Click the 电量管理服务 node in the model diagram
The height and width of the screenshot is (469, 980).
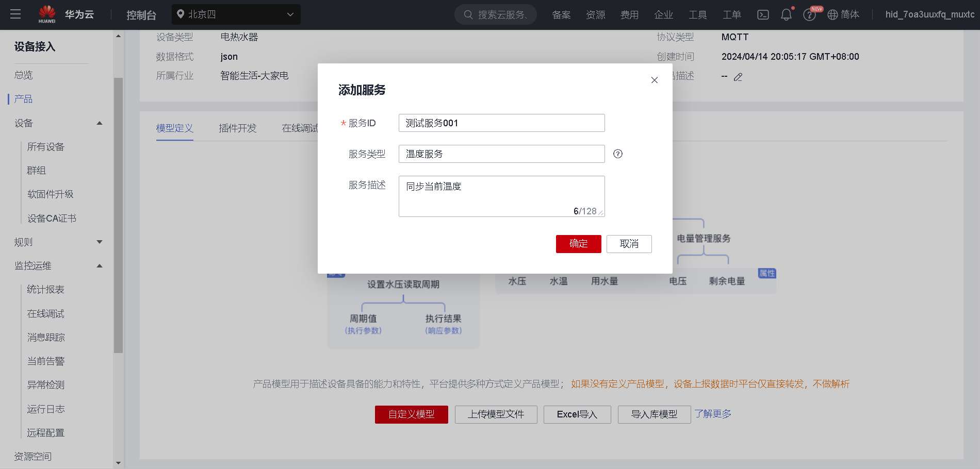[x=704, y=239]
